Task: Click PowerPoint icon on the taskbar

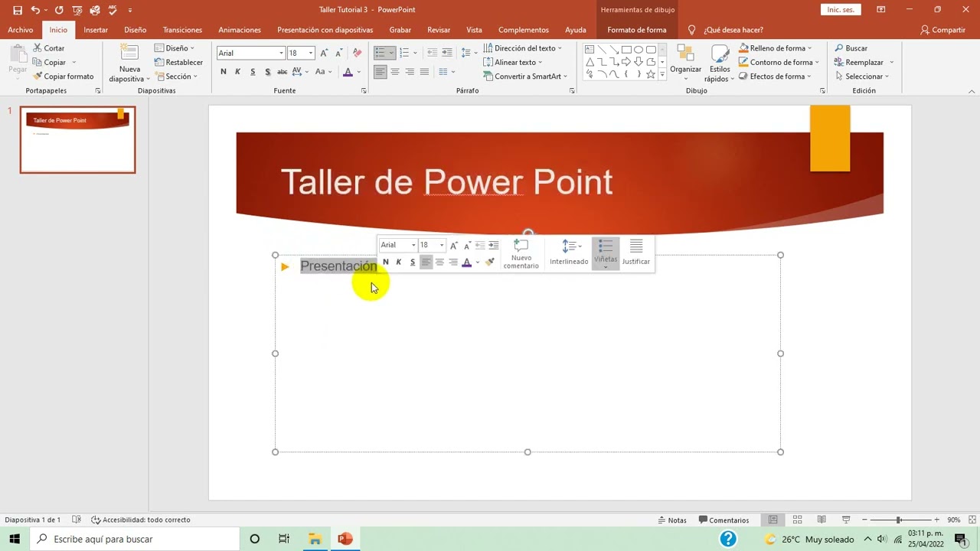Action: (x=345, y=539)
